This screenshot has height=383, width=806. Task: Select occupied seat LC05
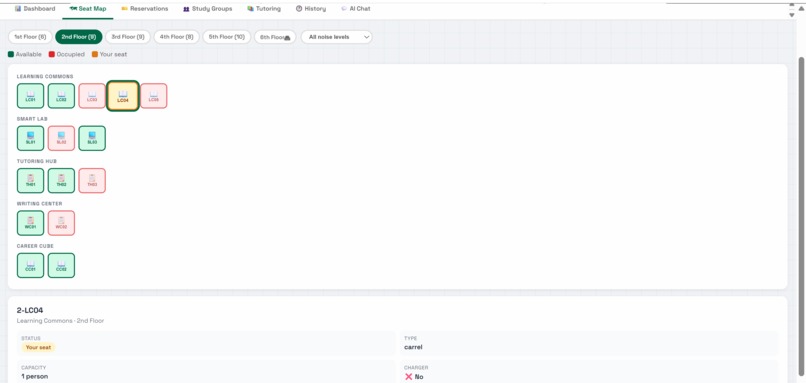154,96
